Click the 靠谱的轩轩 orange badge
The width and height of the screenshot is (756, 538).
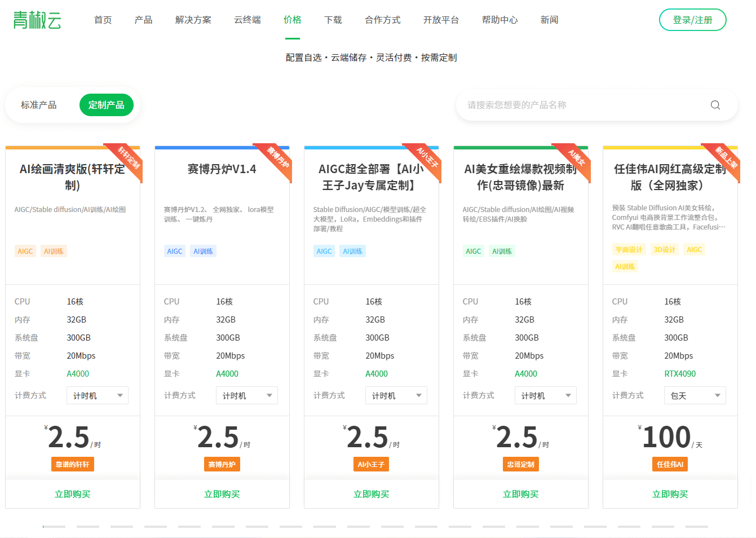[73, 464]
